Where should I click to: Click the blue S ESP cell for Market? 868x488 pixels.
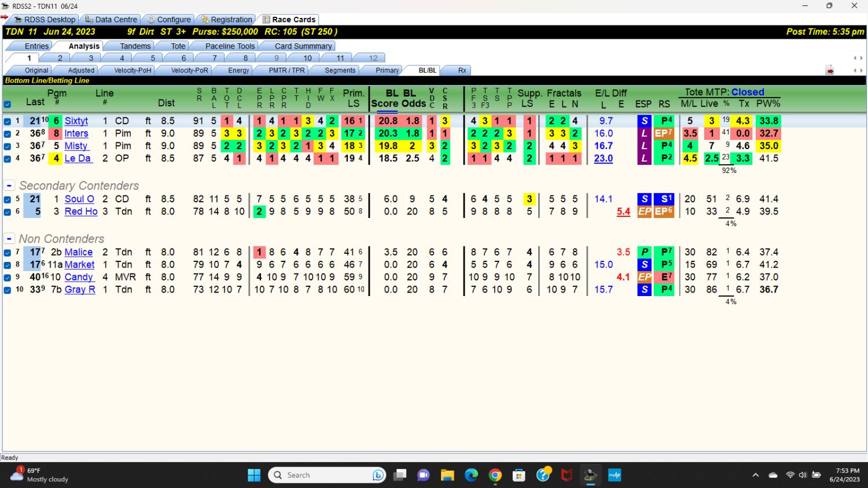click(x=644, y=265)
